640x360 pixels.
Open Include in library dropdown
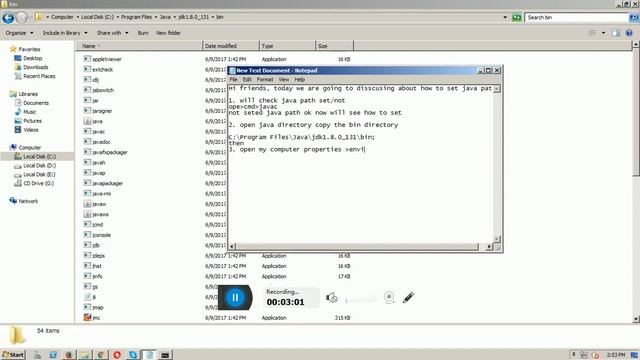[65, 33]
